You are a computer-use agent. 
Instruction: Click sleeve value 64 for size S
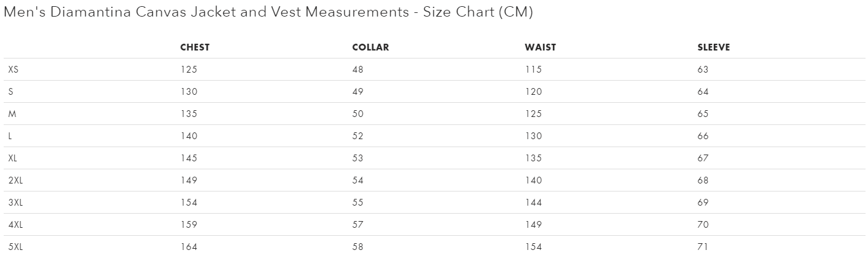point(703,92)
